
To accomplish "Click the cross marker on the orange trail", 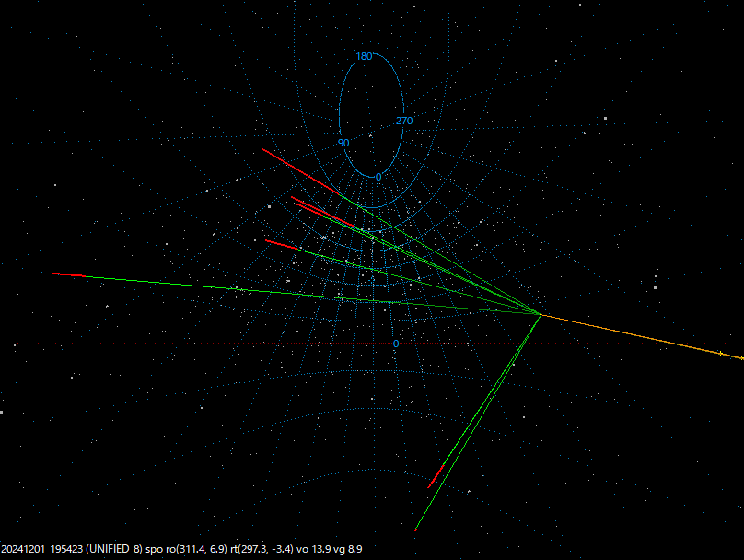I will click(720, 351).
